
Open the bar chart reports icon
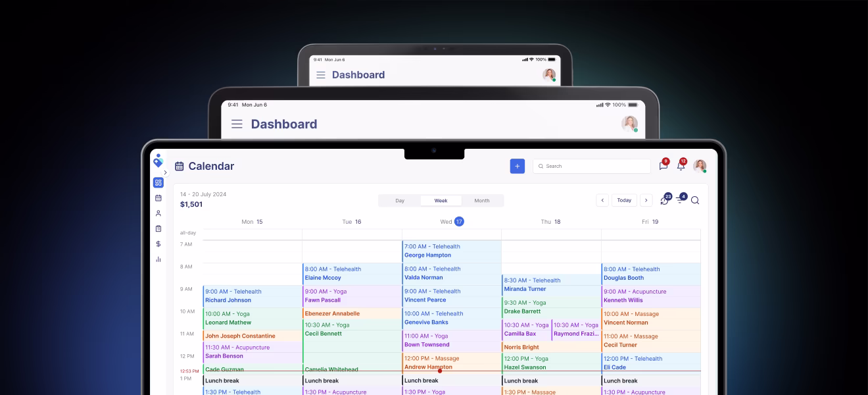pos(158,259)
